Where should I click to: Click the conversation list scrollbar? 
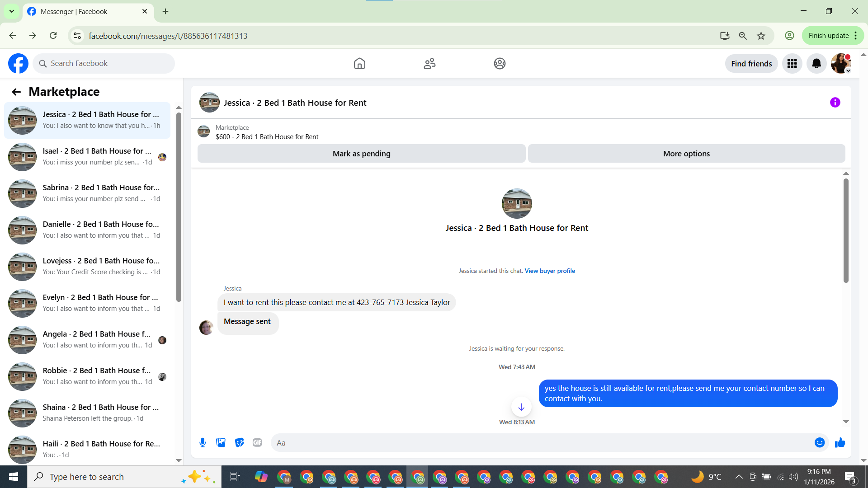[179, 207]
